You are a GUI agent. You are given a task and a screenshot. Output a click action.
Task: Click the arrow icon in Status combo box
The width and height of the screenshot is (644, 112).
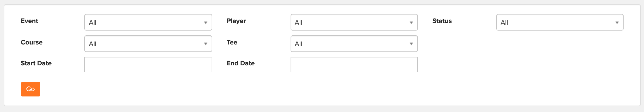(617, 23)
